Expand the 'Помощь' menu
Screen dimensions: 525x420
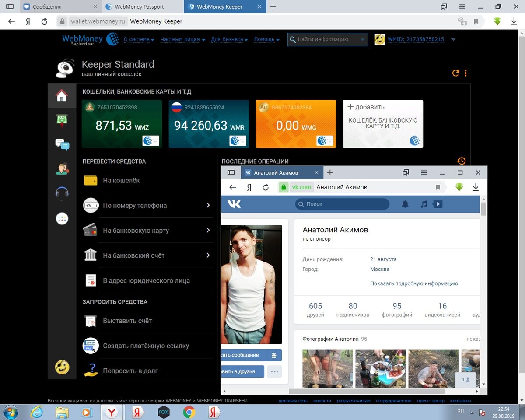click(x=267, y=39)
